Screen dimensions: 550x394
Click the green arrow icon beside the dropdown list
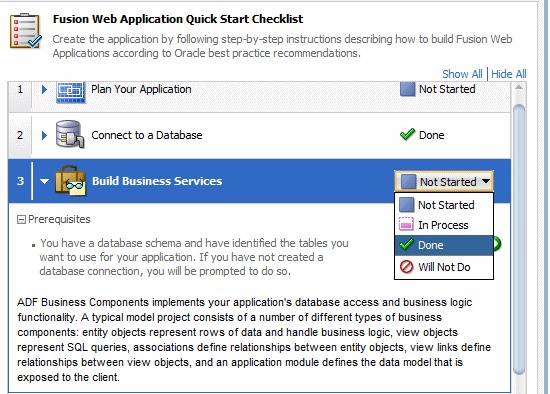coord(497,244)
